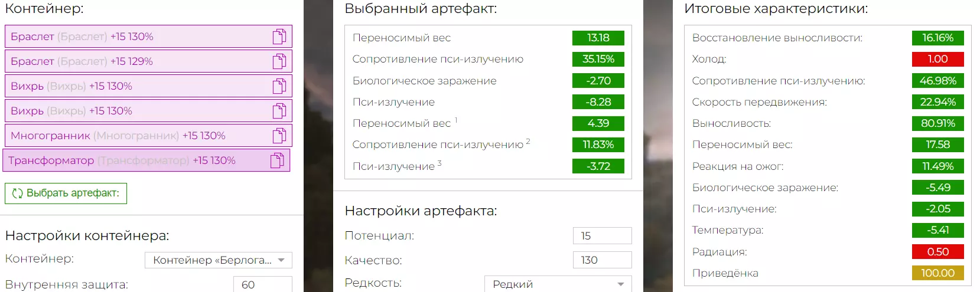Screen dimensions: 980x292
Task: Copy the Трансформатор artifact
Action: coord(277,160)
